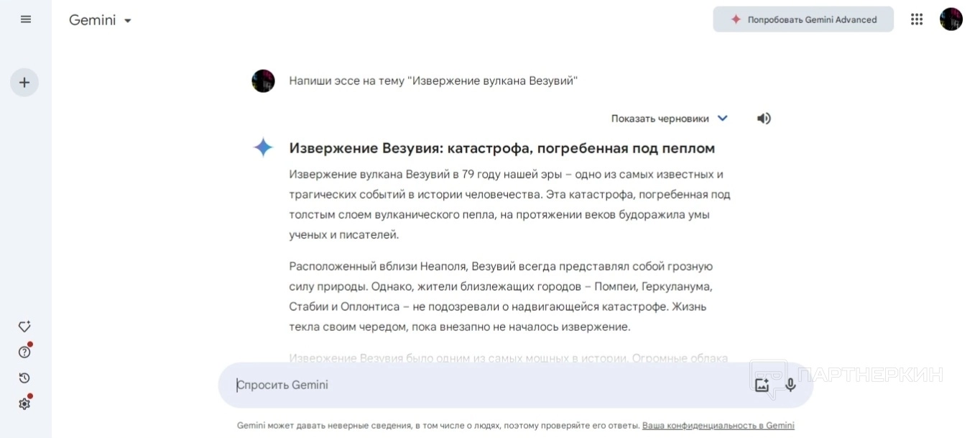Open Gem manager heart icon in sidebar
The image size is (980, 438).
click(24, 327)
